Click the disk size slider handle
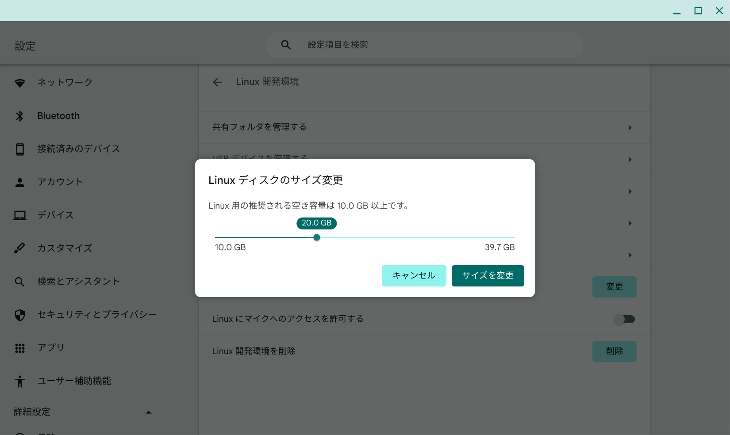Screen dimensions: 730x435 click(317, 238)
